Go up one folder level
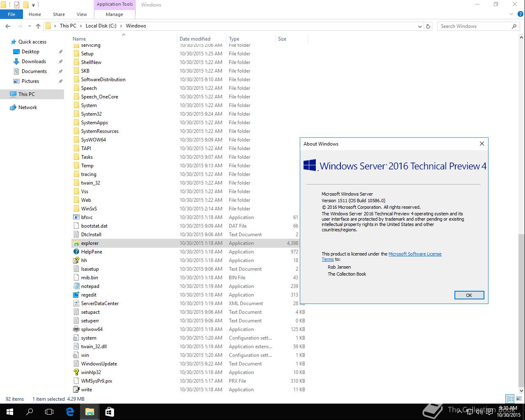The height and width of the screenshot is (420, 525). (x=38, y=26)
